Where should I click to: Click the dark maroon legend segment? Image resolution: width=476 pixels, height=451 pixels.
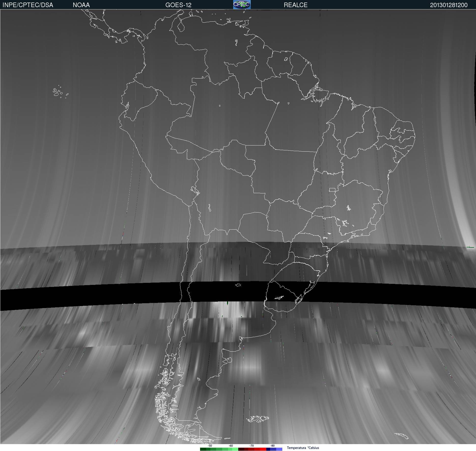(x=241, y=449)
